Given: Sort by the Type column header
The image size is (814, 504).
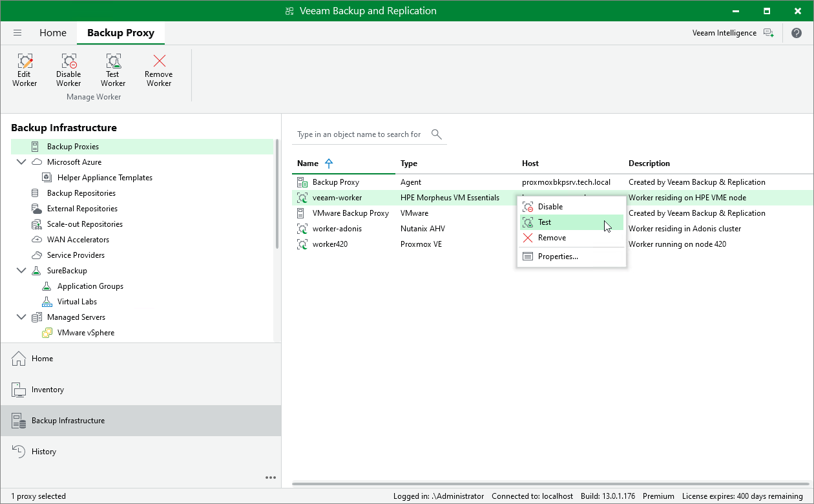Looking at the screenshot, I should pos(409,163).
